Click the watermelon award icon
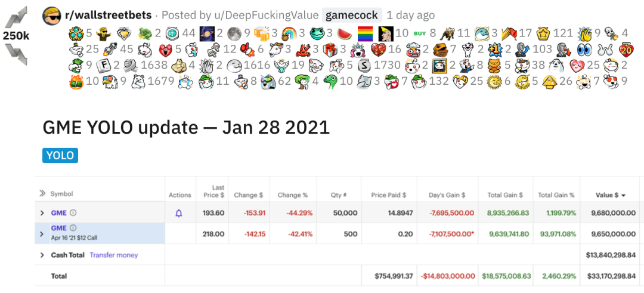This screenshot has height=293, width=644. coord(344,33)
